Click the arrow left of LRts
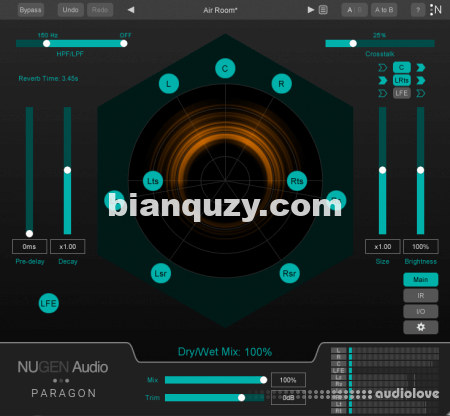Image resolution: width=450 pixels, height=416 pixels. click(383, 80)
